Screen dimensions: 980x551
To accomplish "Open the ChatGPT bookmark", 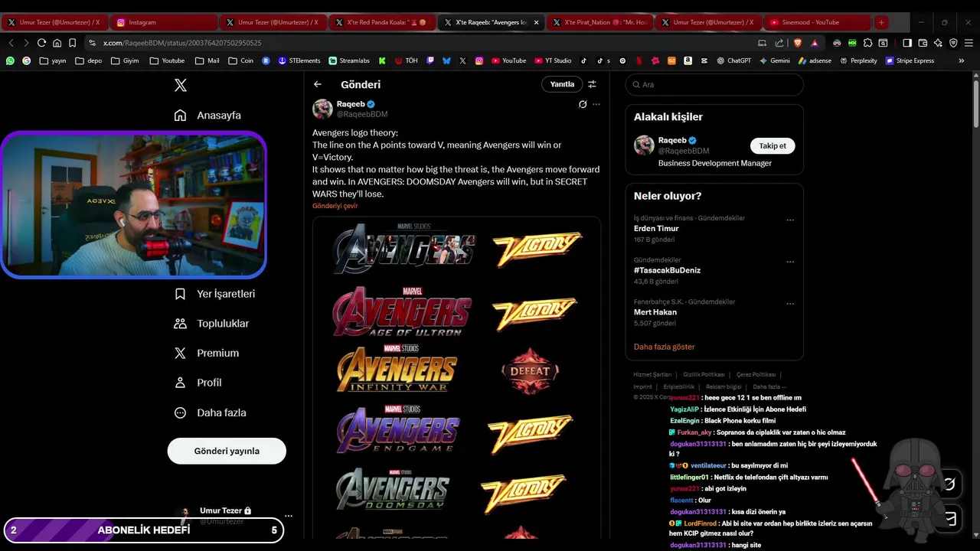I will 733,60.
